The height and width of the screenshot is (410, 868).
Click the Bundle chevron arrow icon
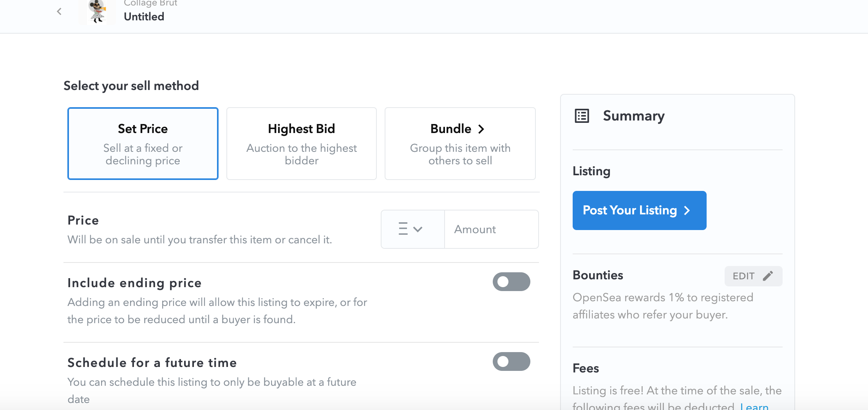481,129
